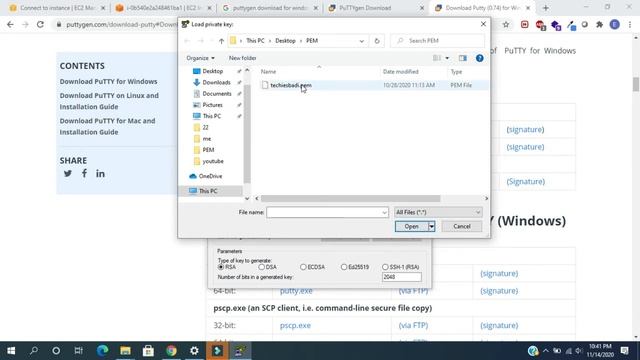Select DSA key type radio button

tap(261, 267)
